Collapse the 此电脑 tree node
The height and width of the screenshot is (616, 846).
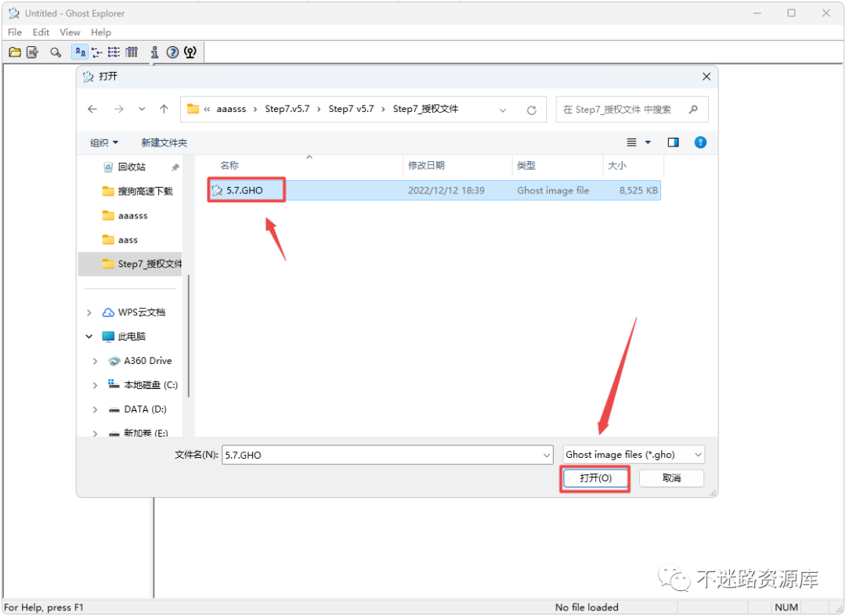coord(89,337)
